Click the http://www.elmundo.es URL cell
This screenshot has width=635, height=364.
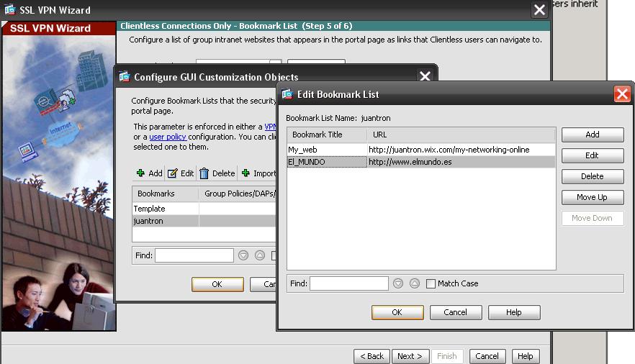(461, 162)
